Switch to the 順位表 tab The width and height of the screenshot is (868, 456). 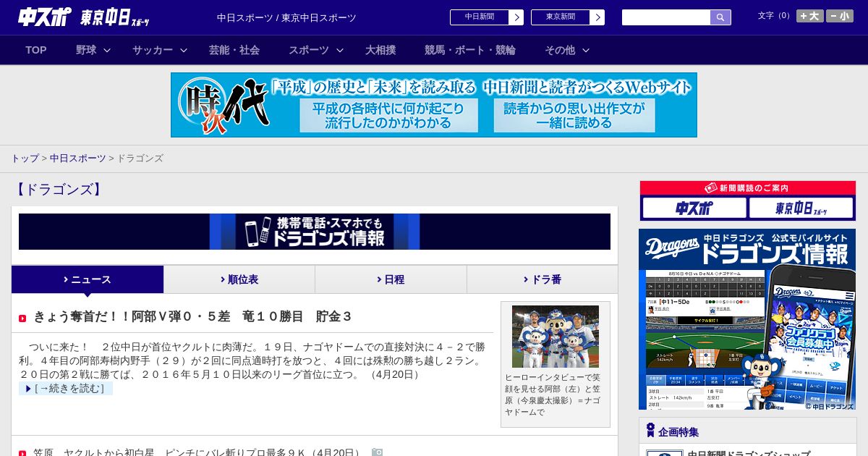(239, 279)
